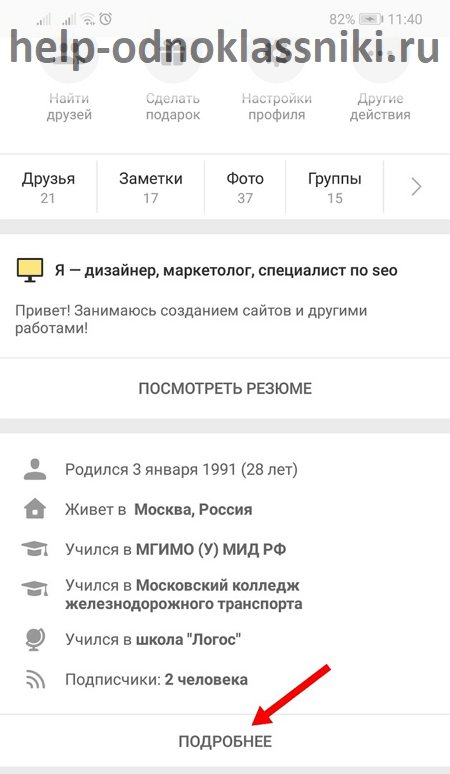Click the house location icon

(35, 509)
